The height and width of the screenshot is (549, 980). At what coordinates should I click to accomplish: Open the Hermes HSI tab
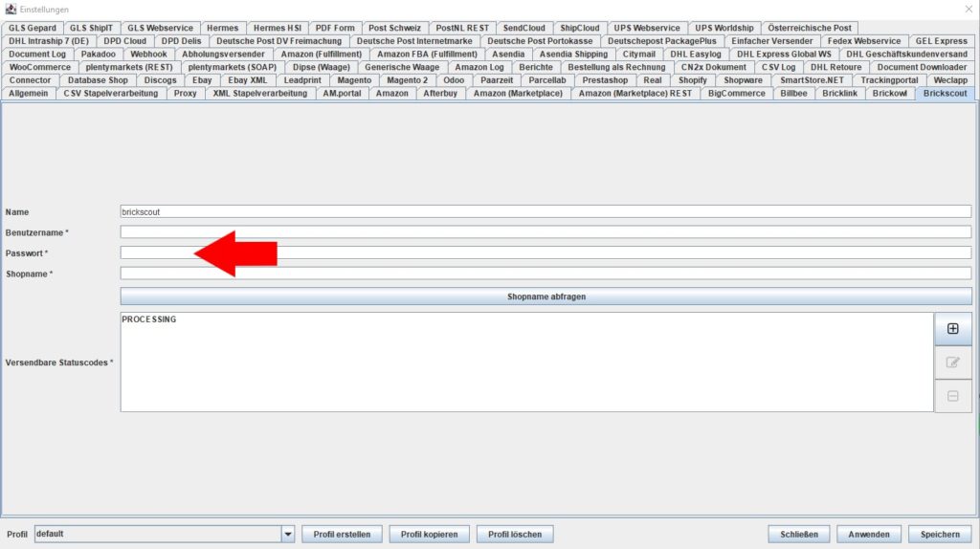(x=277, y=28)
